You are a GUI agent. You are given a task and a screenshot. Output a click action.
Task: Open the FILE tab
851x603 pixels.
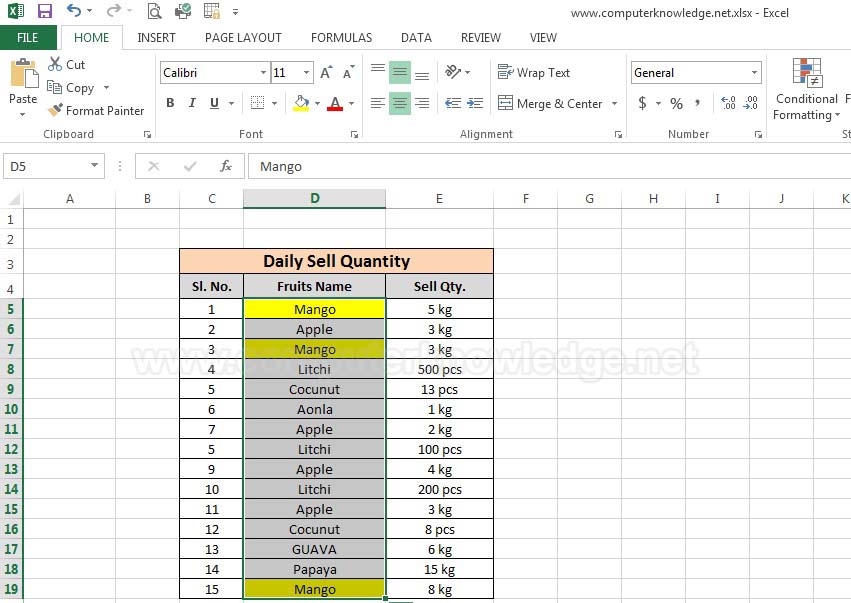pyautogui.click(x=28, y=37)
